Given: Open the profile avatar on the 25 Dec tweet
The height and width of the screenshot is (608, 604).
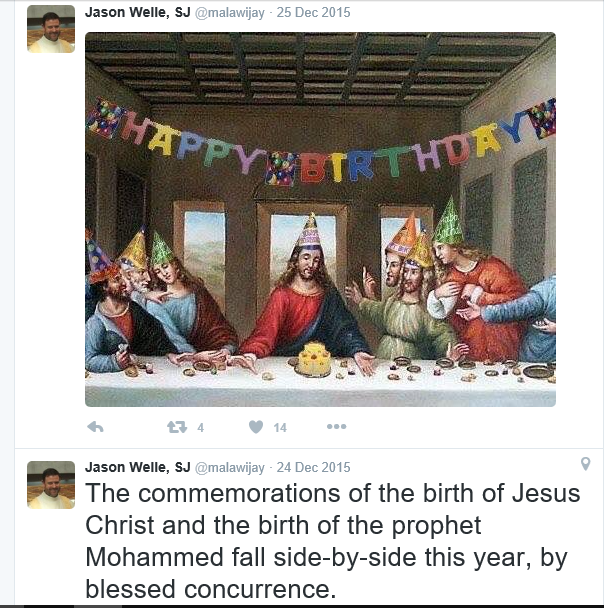Looking at the screenshot, I should coord(50,29).
